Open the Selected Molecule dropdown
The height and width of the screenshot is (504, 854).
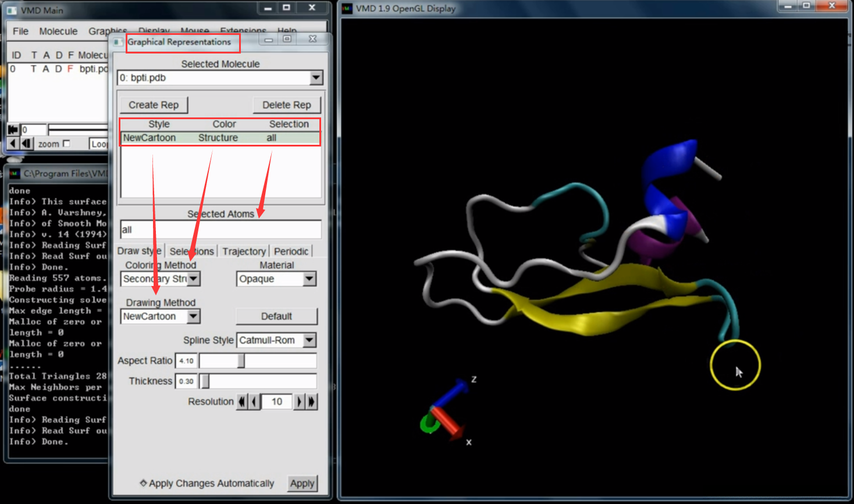coord(316,78)
